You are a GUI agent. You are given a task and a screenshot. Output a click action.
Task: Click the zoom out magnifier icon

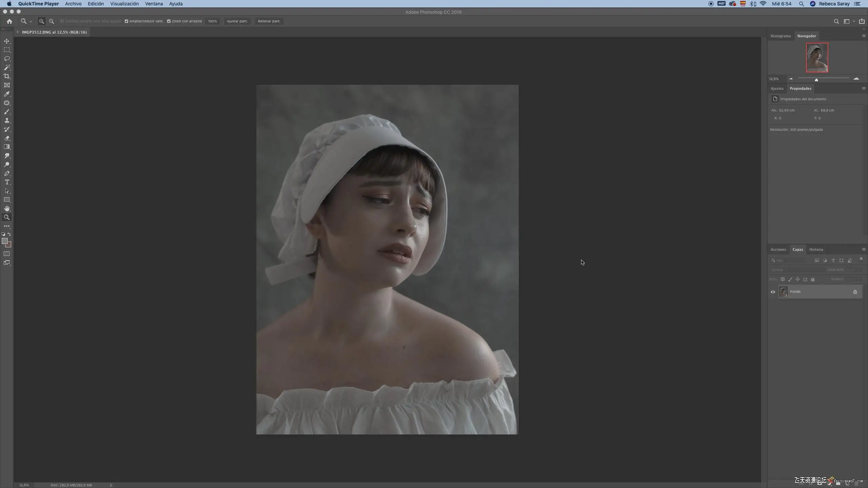coord(52,21)
